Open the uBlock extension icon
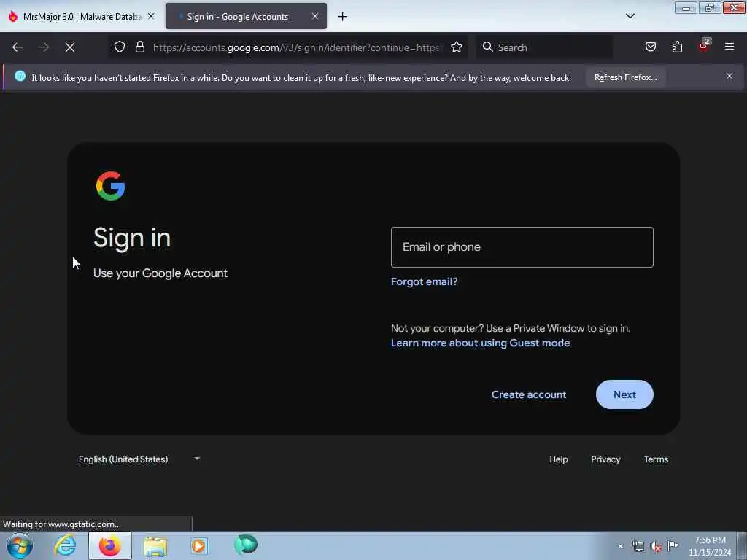747x560 pixels. point(704,46)
